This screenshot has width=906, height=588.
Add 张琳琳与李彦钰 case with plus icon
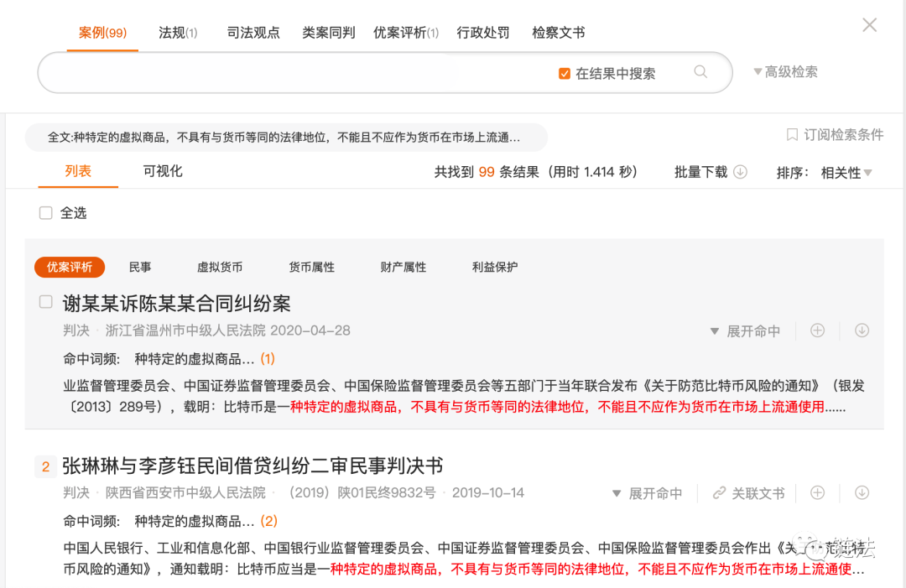817,492
